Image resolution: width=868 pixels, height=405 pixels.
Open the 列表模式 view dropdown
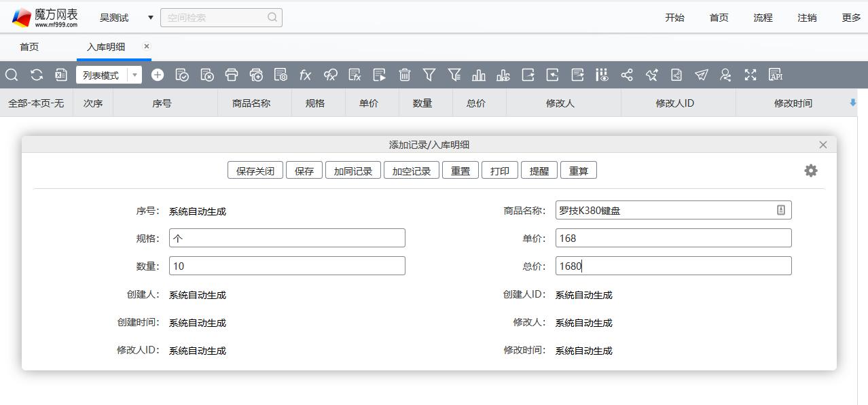(x=134, y=75)
